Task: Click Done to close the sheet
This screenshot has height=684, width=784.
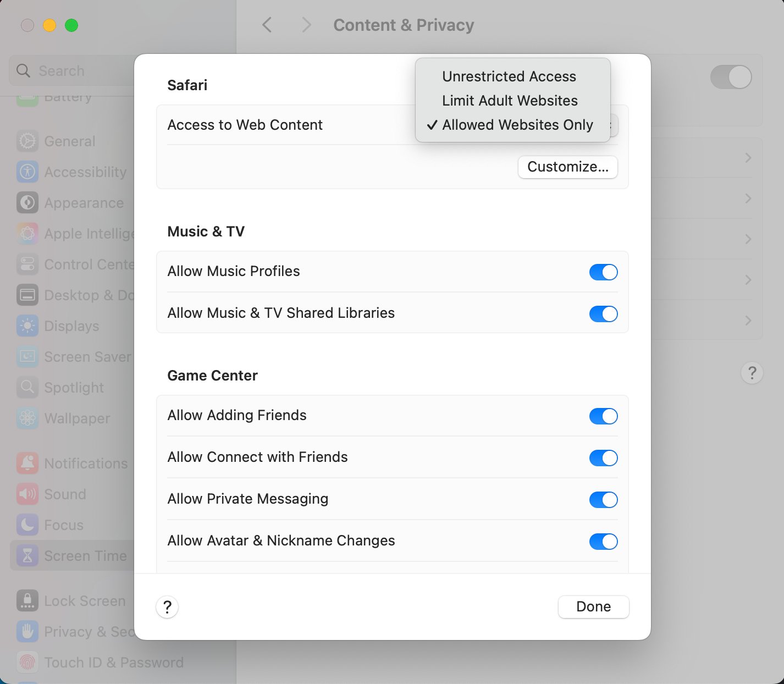Action: tap(593, 606)
